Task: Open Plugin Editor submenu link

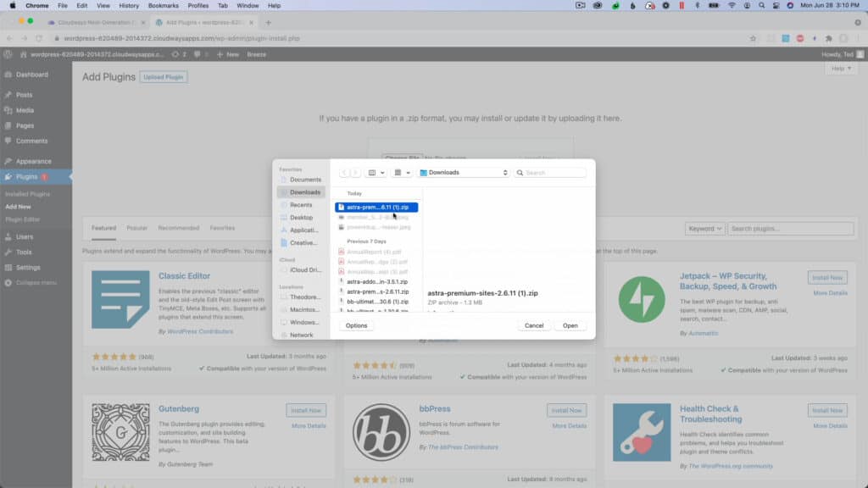Action: coord(22,219)
